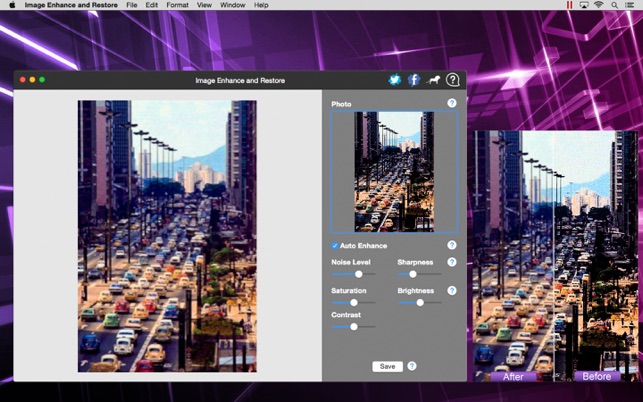The width and height of the screenshot is (643, 402).
Task: Adjust the Saturation slider
Action: (353, 303)
